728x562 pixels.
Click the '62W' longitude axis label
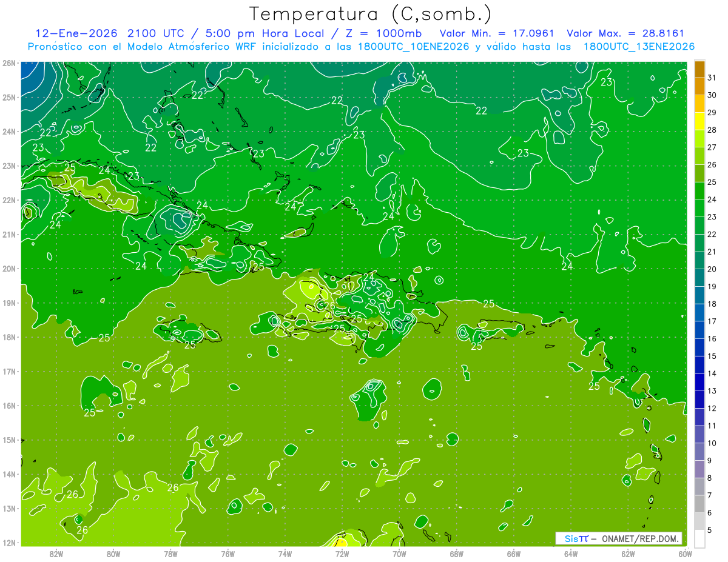(x=629, y=554)
